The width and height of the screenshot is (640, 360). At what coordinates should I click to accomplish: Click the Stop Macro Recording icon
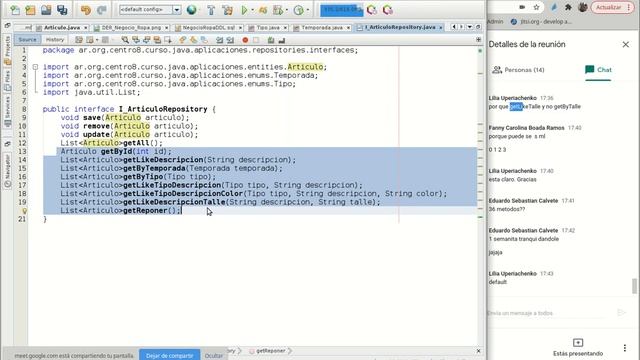[x=256, y=40]
